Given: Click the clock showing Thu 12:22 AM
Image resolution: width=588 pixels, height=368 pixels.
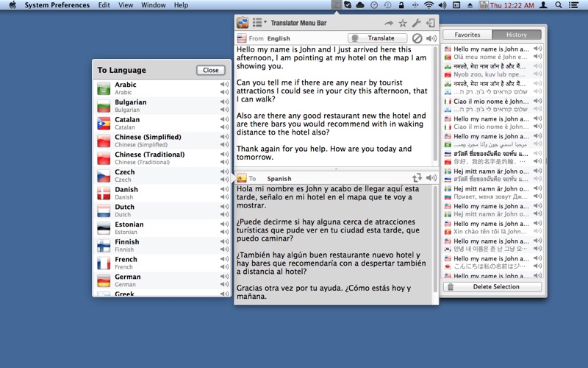Looking at the screenshot, I should coord(512,5).
